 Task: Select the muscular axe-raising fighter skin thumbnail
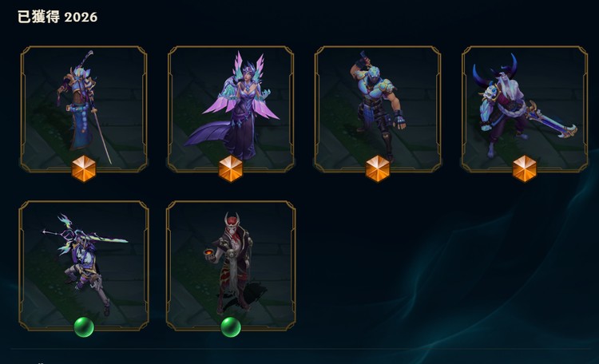coord(378,109)
